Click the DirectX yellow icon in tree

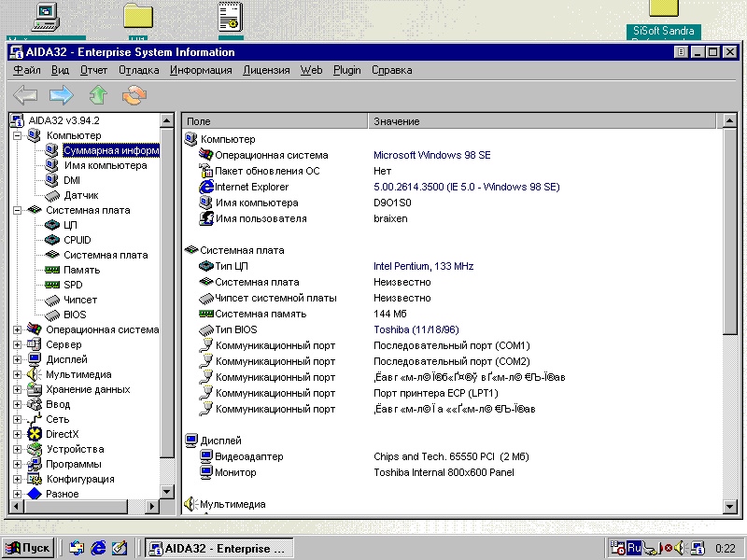point(35,434)
